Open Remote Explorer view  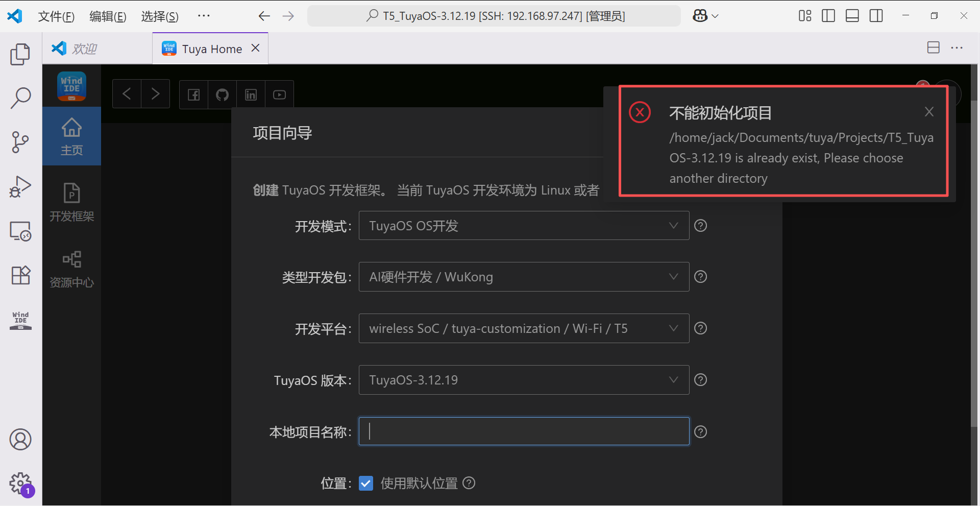pos(20,231)
